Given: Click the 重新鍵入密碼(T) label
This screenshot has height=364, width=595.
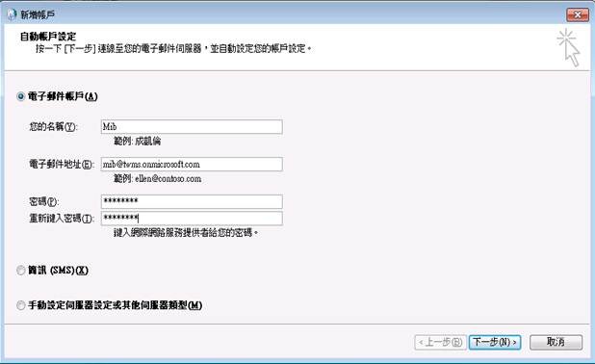Looking at the screenshot, I should (x=62, y=219).
